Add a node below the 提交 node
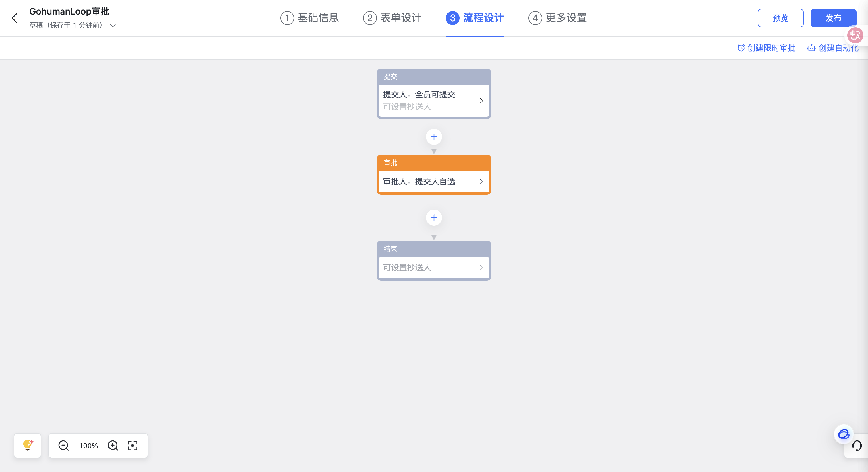Viewport: 868px width, 472px height. click(x=434, y=137)
